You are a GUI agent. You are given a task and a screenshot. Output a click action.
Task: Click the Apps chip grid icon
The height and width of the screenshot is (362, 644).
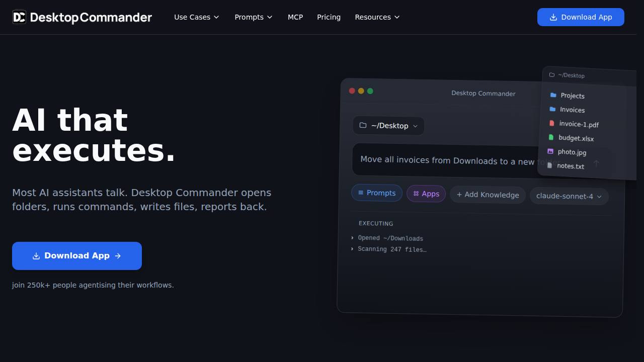point(416,194)
